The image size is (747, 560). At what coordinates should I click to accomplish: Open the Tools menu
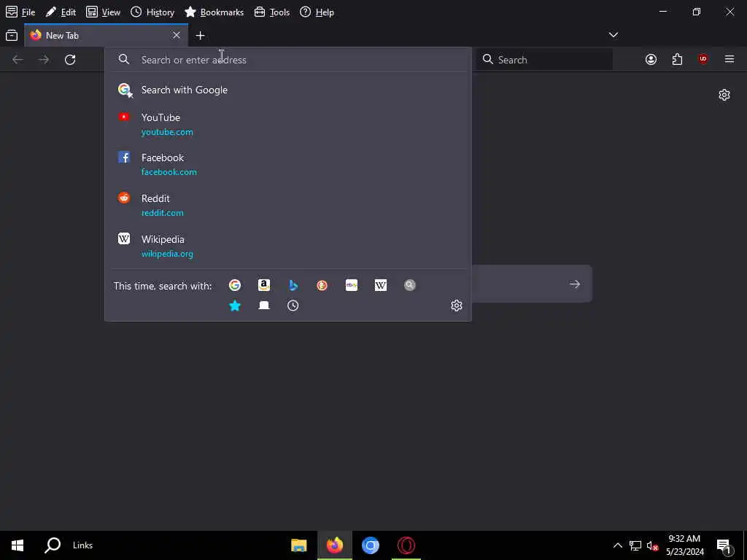[271, 12]
